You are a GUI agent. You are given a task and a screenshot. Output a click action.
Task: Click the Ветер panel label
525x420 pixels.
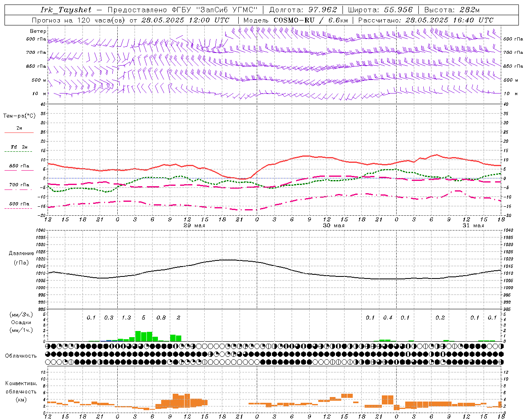click(38, 31)
